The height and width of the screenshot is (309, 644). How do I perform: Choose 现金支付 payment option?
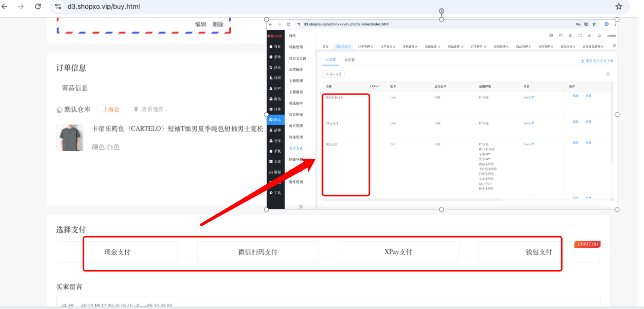click(x=117, y=252)
